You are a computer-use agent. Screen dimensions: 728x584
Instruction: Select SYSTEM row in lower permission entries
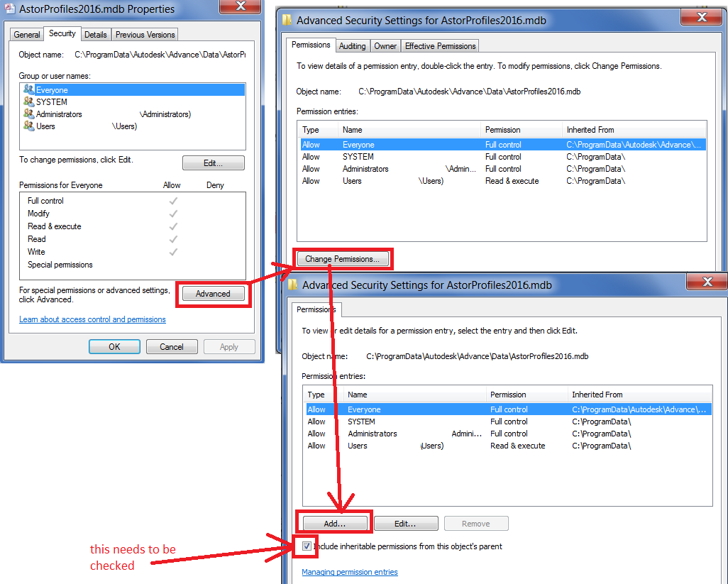pos(508,421)
